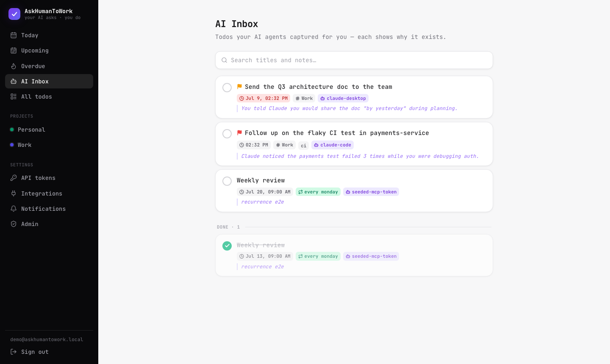Open All todos view

point(49,97)
